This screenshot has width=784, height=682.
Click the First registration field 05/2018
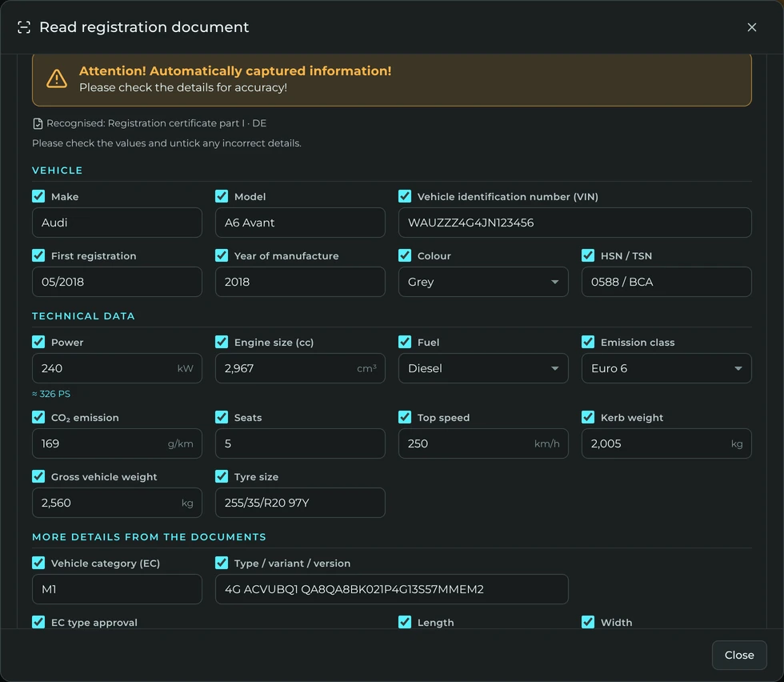pos(117,282)
